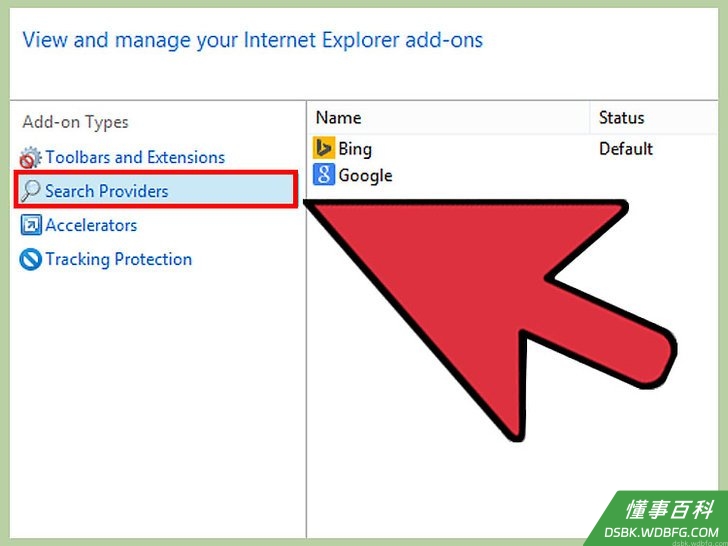Select the Bing search provider name

[355, 149]
